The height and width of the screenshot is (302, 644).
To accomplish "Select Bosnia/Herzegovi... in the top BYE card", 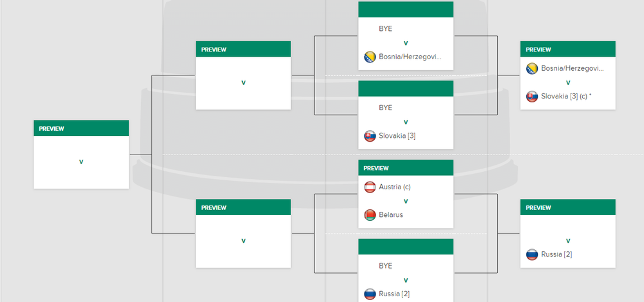I will [x=410, y=57].
